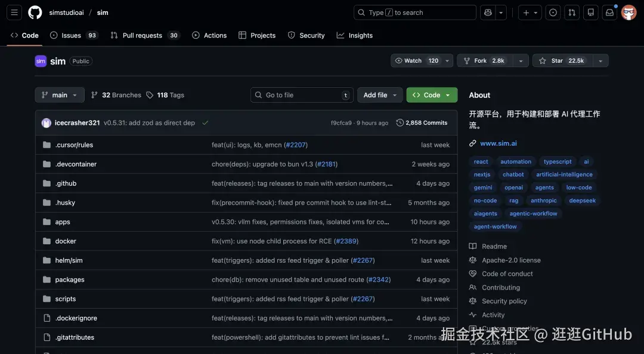The height and width of the screenshot is (354, 644).
Task: Open simstudioai owner link in breadcrumb
Action: (67, 13)
